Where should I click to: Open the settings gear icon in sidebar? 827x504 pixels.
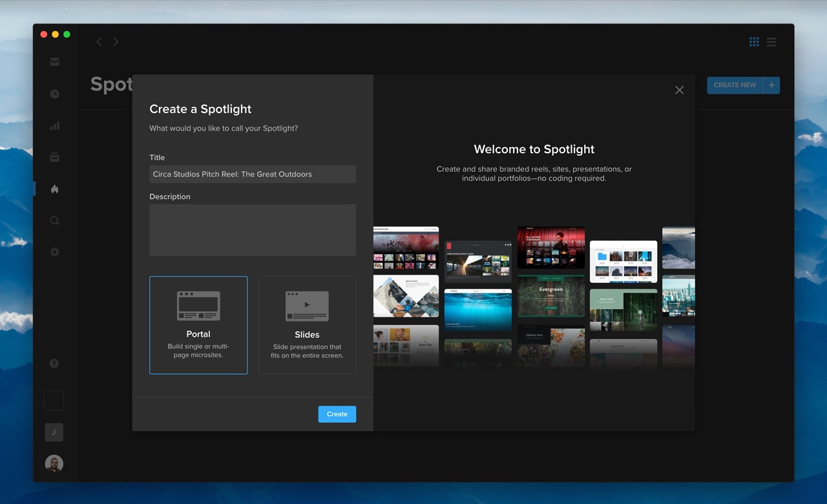click(x=54, y=252)
